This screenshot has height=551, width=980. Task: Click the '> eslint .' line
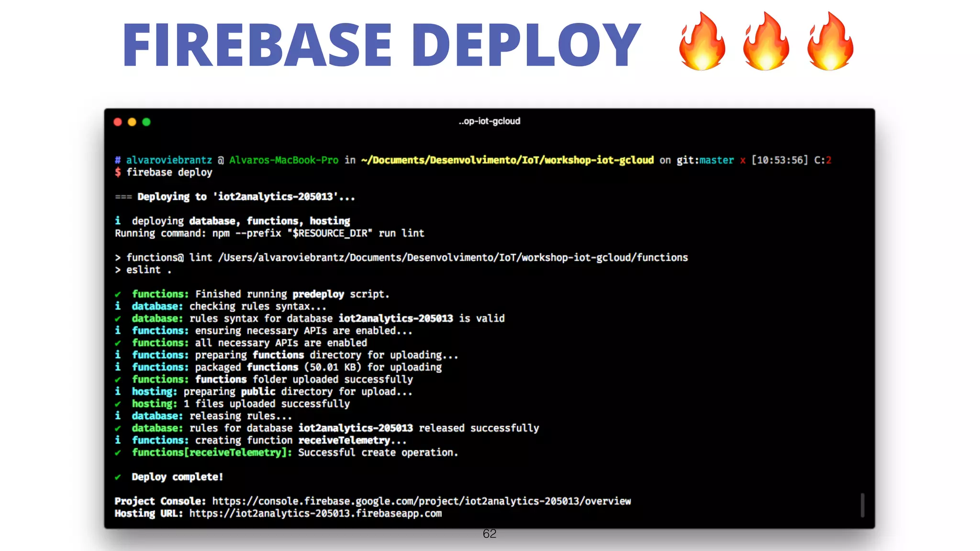coord(143,270)
